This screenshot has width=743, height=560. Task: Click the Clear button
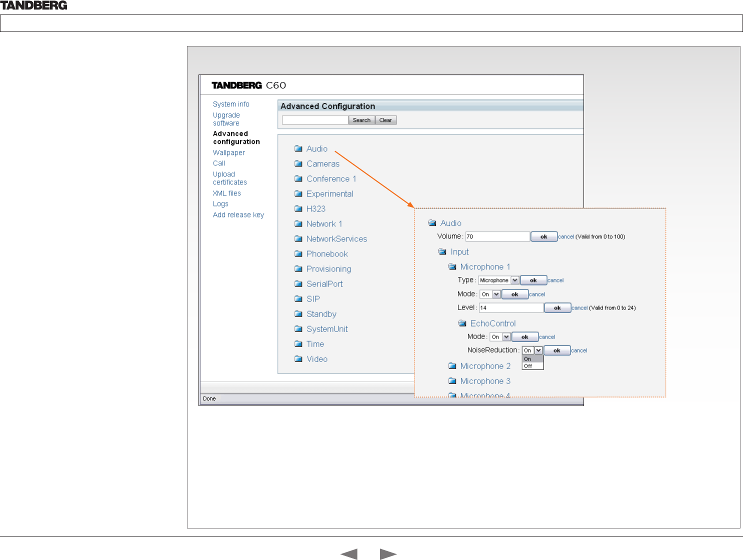pos(385,120)
